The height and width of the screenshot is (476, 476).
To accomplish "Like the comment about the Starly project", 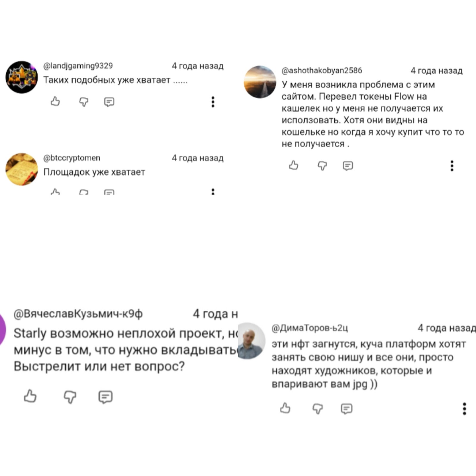I will 30,396.
